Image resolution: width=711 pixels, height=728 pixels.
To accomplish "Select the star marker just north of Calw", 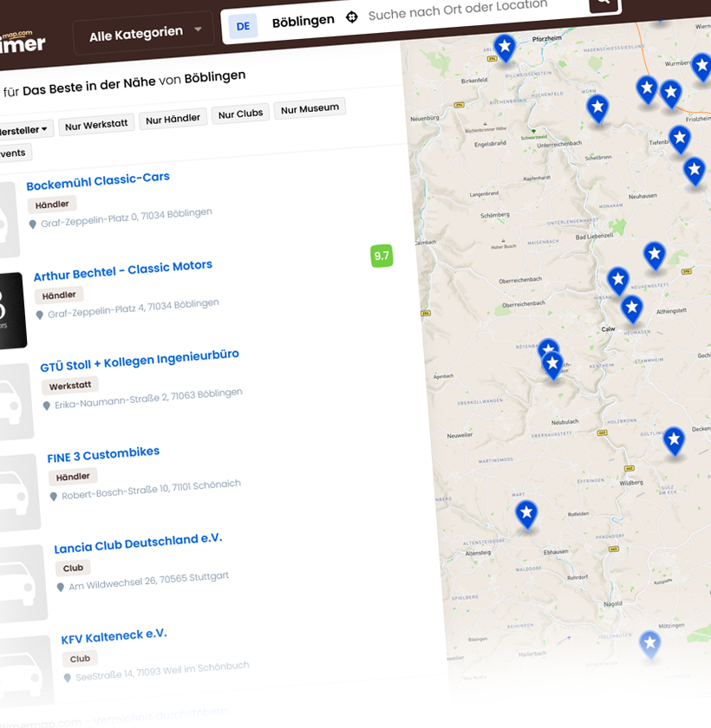I will click(618, 282).
